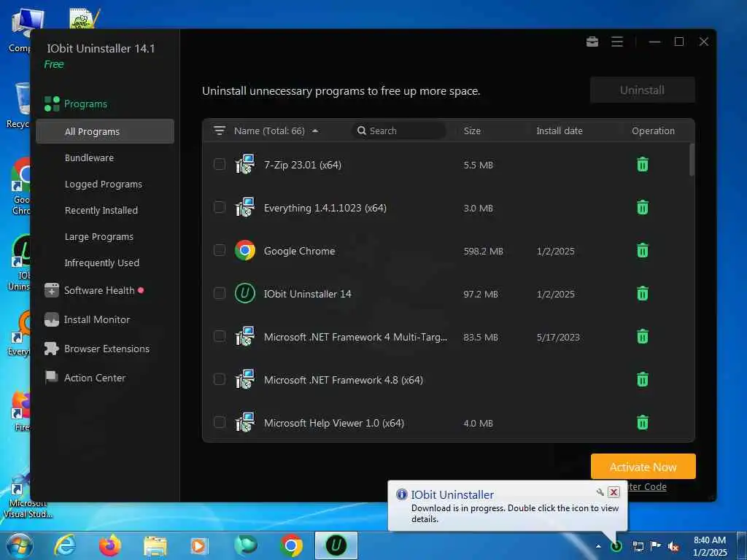Click the Action Center flag in tray
Screen dimensions: 747x560
pos(655,546)
